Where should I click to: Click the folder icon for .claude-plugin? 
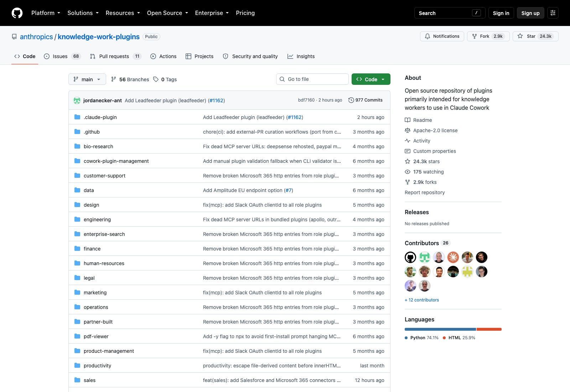77,117
